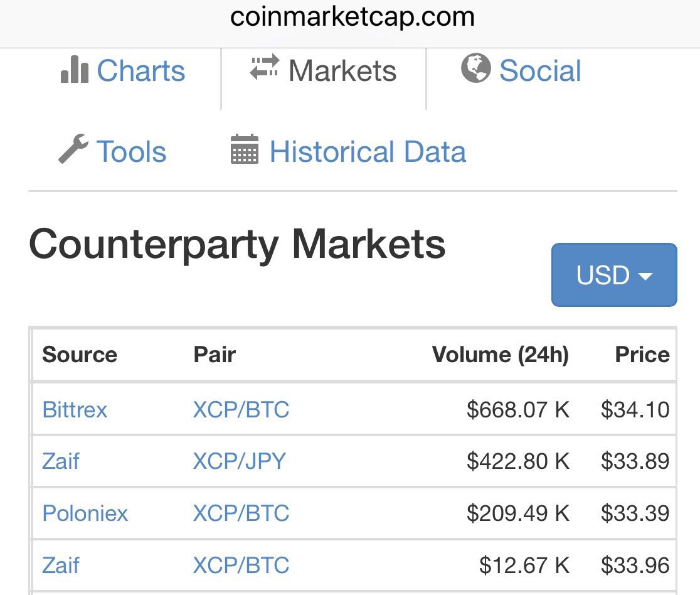
Task: Open the Bittrex exchange link
Action: click(75, 410)
